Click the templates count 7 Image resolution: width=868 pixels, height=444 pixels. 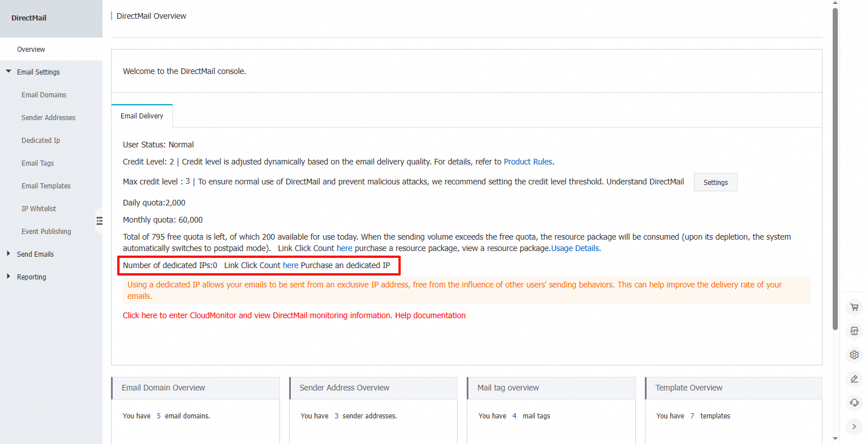point(692,416)
